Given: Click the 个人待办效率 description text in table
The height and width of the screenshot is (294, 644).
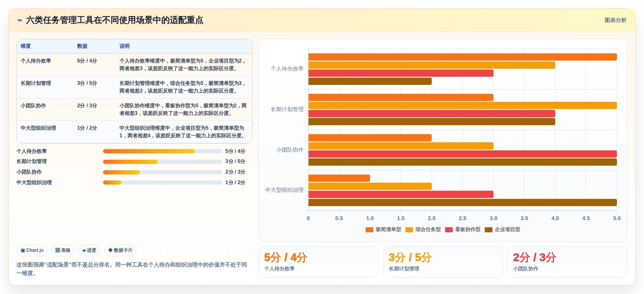Looking at the screenshot, I should pos(183,65).
